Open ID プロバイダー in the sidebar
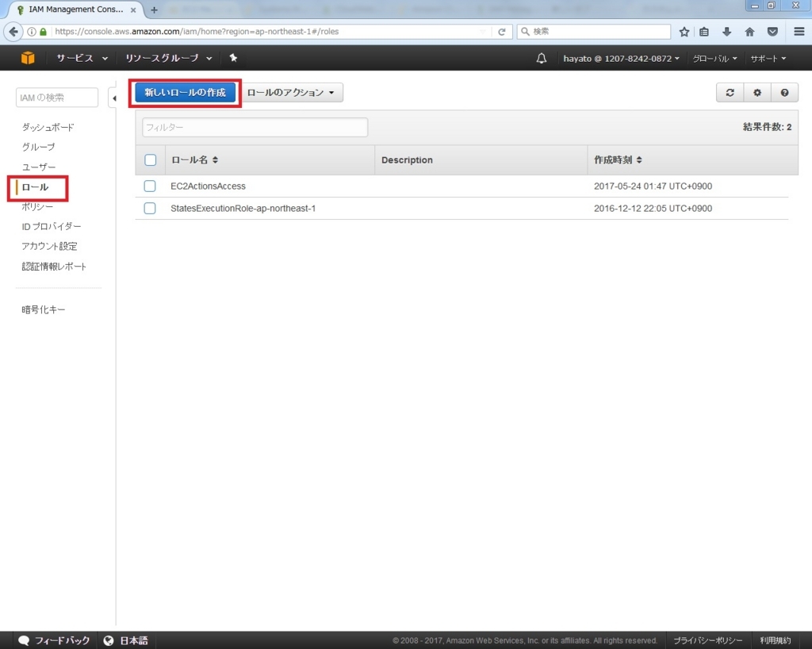The width and height of the screenshot is (812, 649). (x=52, y=226)
